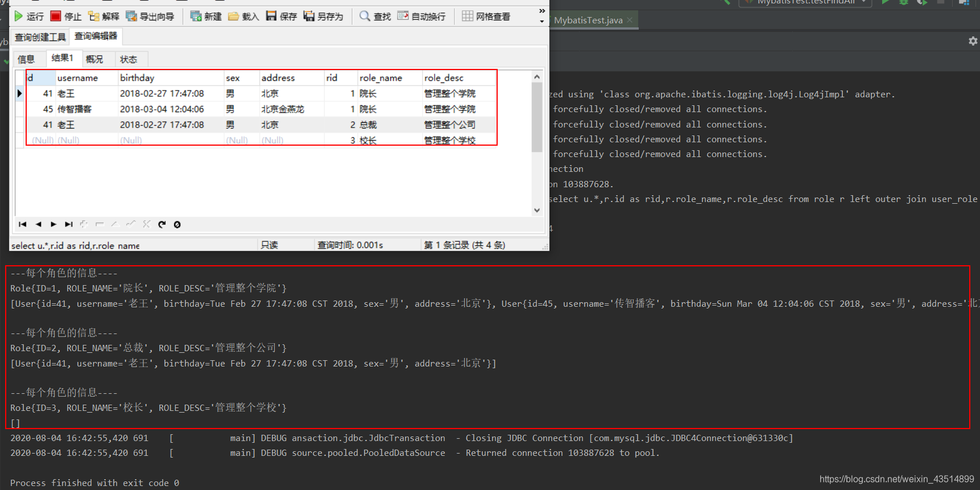Click the results vertical scrollbar thumb
Screen dimensions: 980x490
click(537, 117)
